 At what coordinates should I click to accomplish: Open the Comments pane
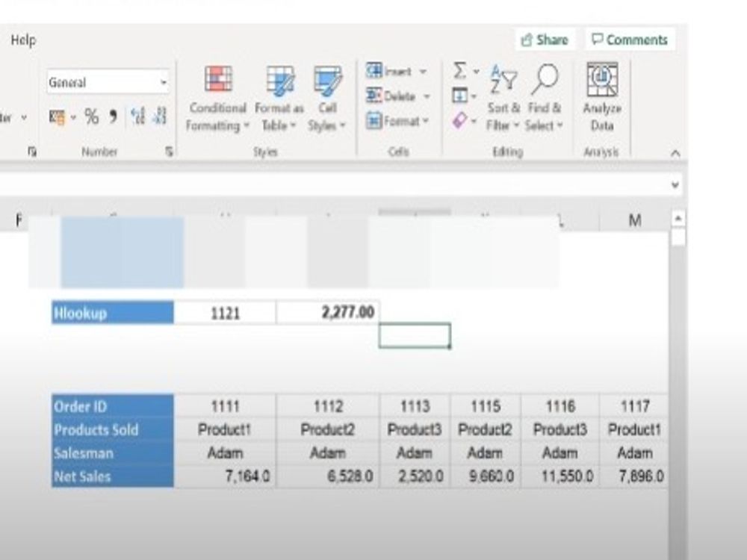coord(629,40)
